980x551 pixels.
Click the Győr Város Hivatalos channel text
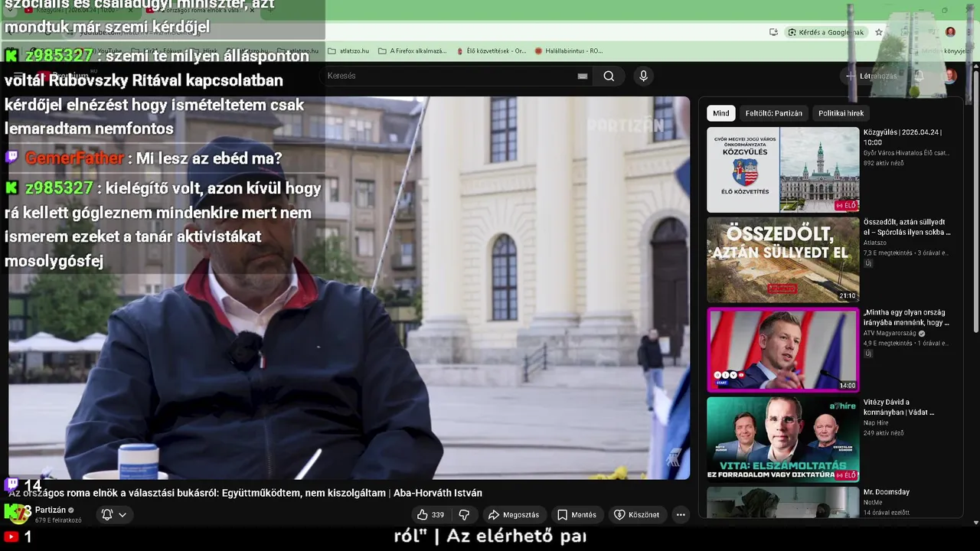click(906, 153)
